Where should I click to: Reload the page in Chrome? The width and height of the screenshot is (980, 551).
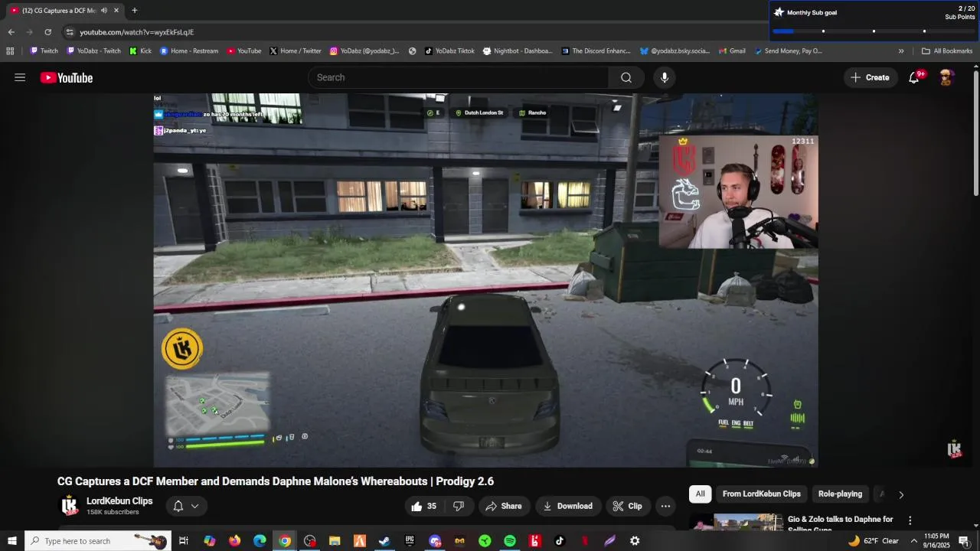click(47, 32)
